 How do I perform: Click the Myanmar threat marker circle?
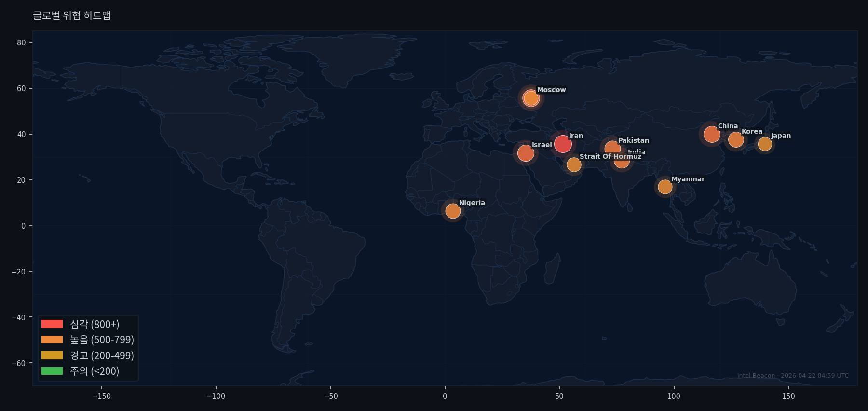point(665,187)
